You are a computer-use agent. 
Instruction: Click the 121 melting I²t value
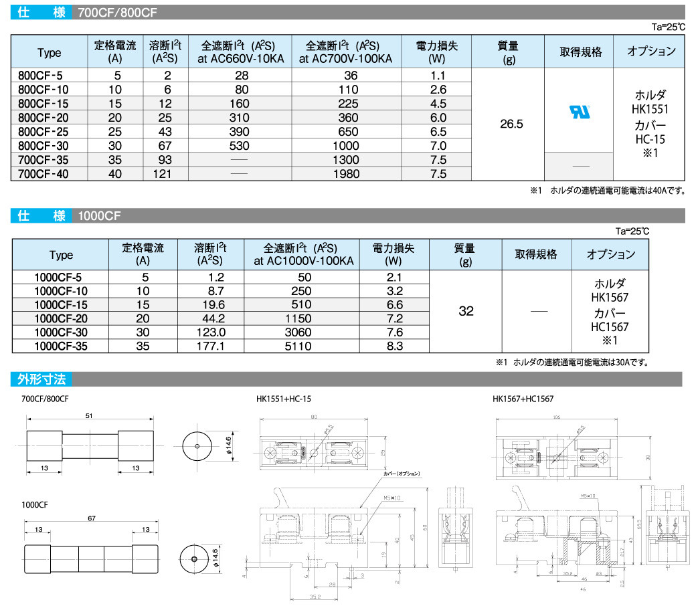tap(162, 174)
